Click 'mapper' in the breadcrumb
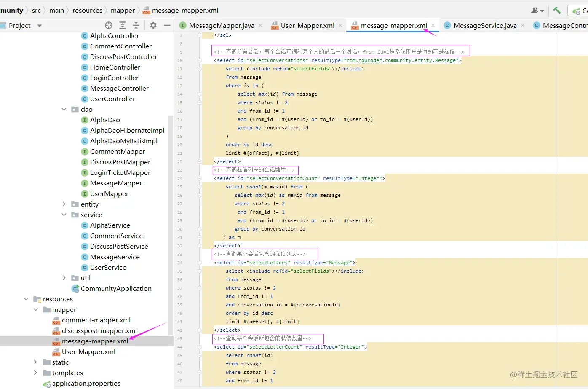This screenshot has height=389, width=588. pos(123,11)
